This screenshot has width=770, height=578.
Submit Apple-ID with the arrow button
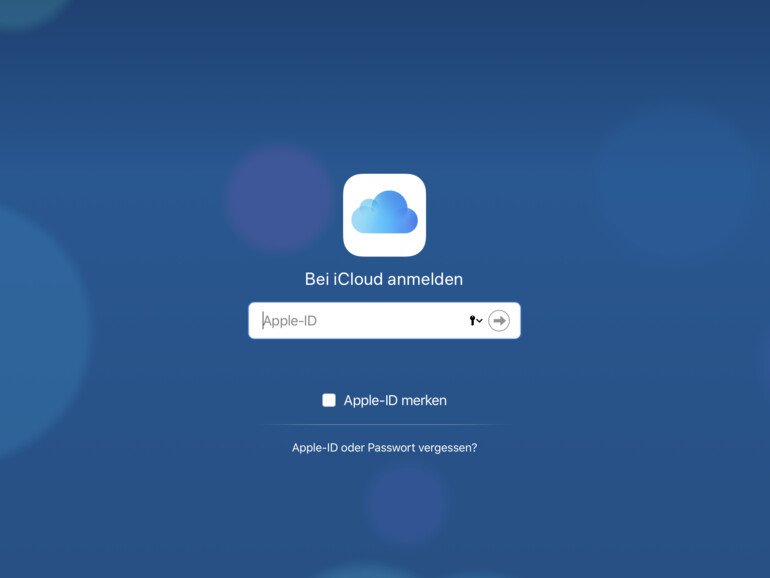tap(499, 321)
